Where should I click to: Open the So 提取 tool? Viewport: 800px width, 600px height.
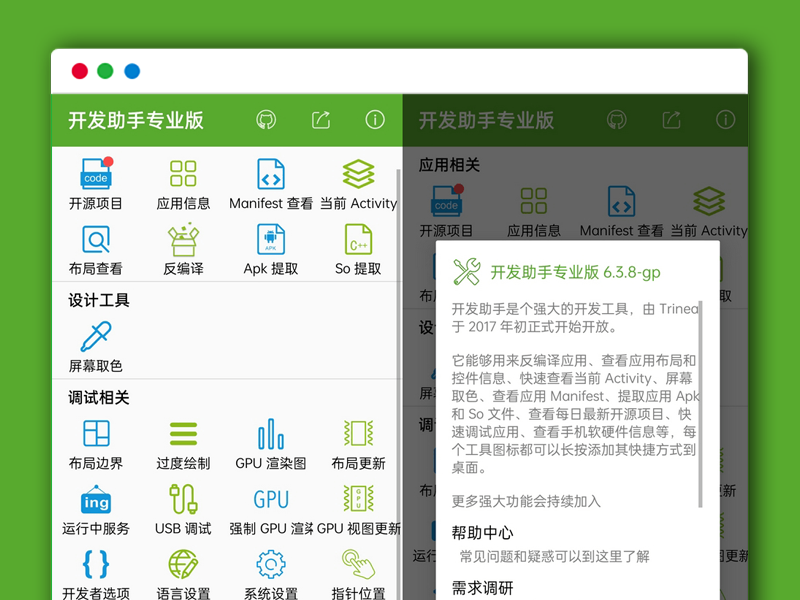pos(358,250)
